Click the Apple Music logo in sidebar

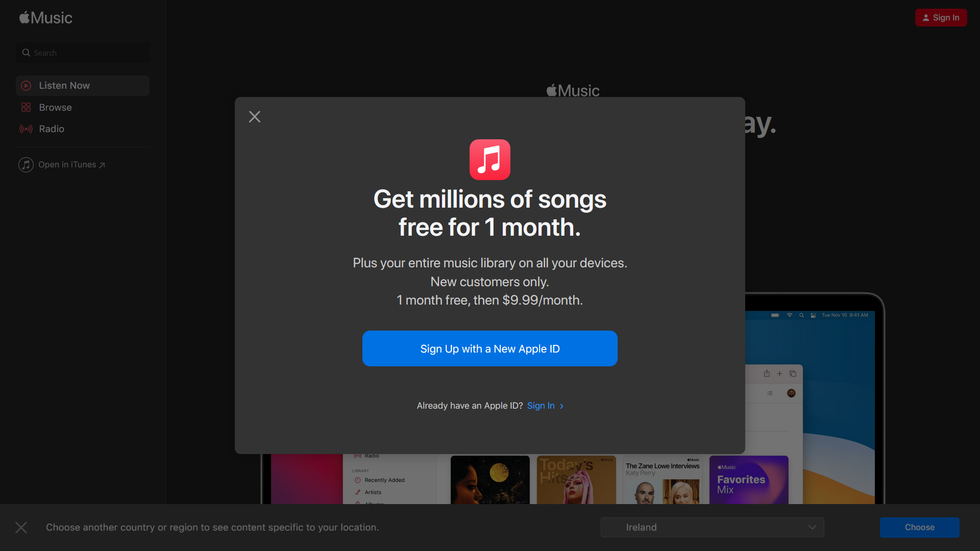point(46,18)
